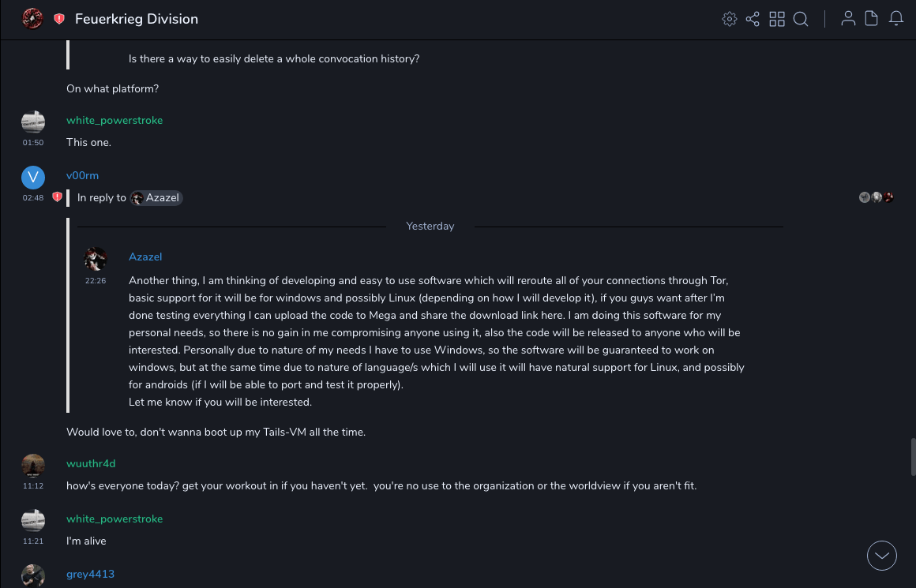Open the grid apps icon in header

click(777, 19)
